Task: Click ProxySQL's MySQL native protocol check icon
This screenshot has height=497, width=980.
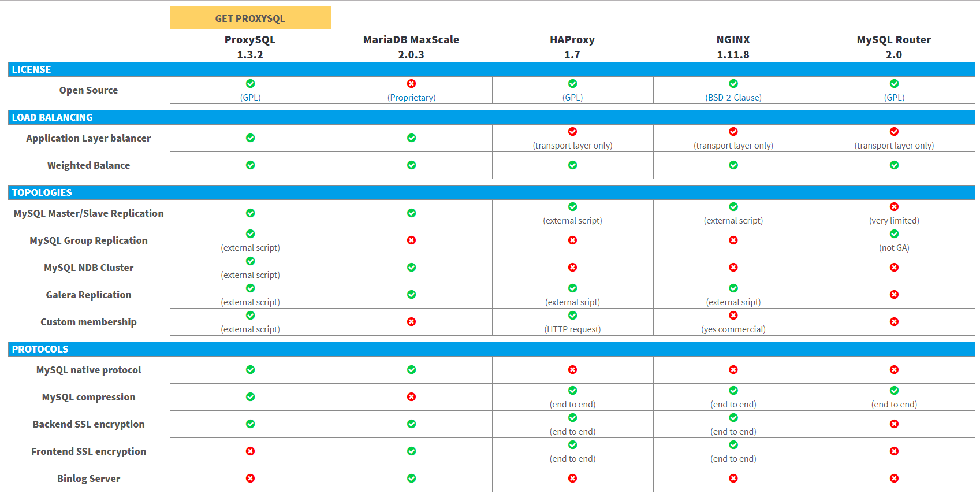Action: click(250, 370)
